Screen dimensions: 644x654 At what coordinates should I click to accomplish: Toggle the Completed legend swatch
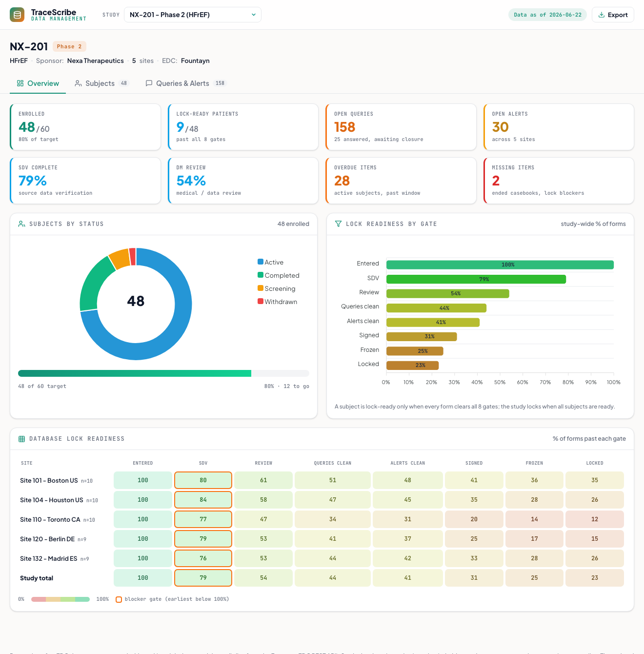(x=261, y=275)
